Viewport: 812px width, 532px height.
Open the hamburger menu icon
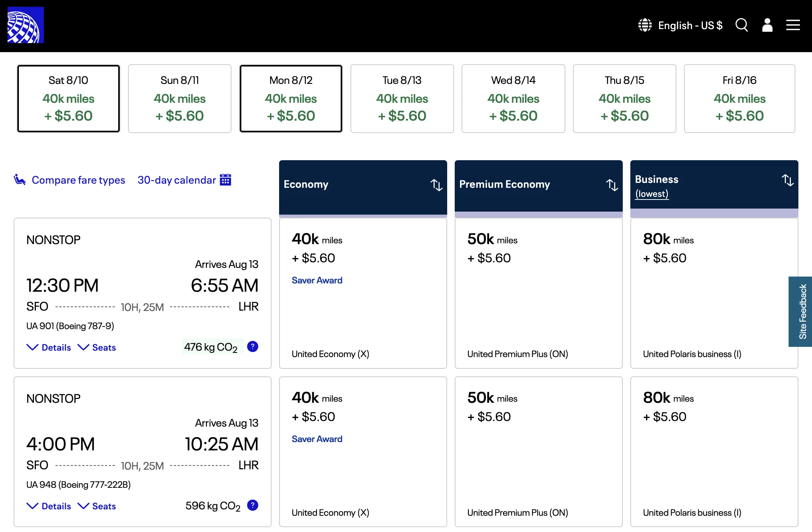[792, 25]
